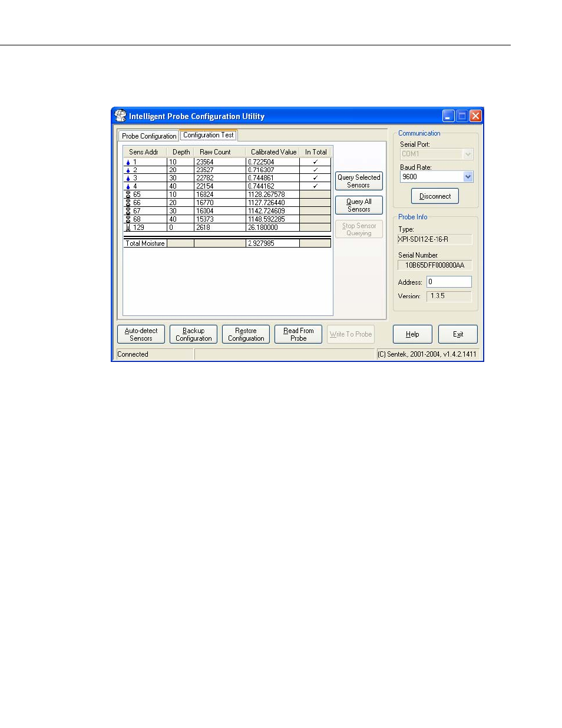This screenshot has width=562, height=728.
Task: Click the In Total column header
Action: click(316, 152)
